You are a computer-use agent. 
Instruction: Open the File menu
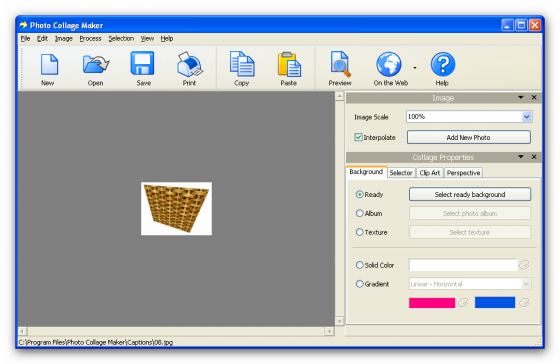tap(25, 39)
